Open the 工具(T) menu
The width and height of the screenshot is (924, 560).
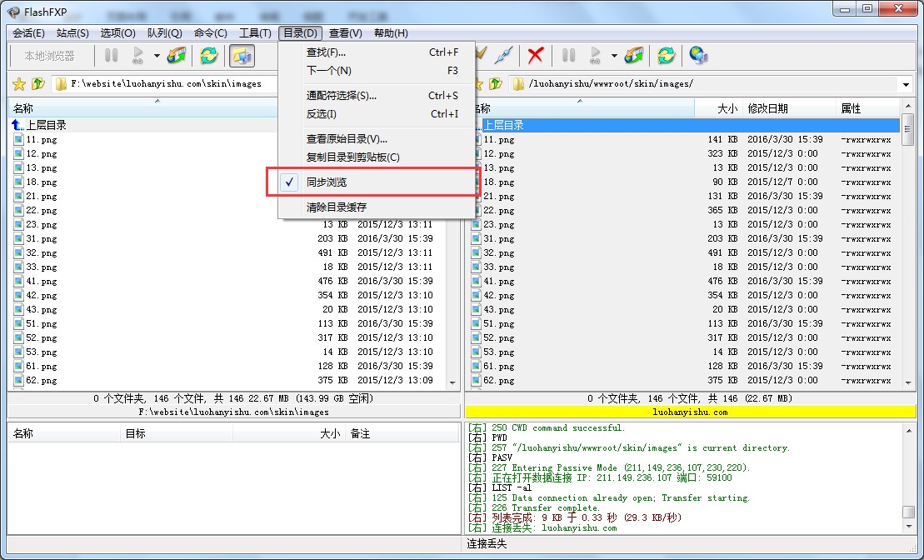255,33
